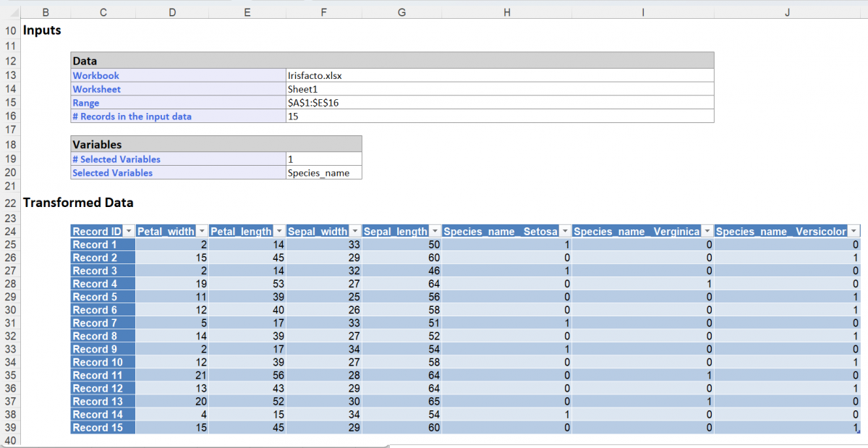Image resolution: width=868 pixels, height=448 pixels.
Task: Select row 24 header
Action: pyautogui.click(x=9, y=232)
